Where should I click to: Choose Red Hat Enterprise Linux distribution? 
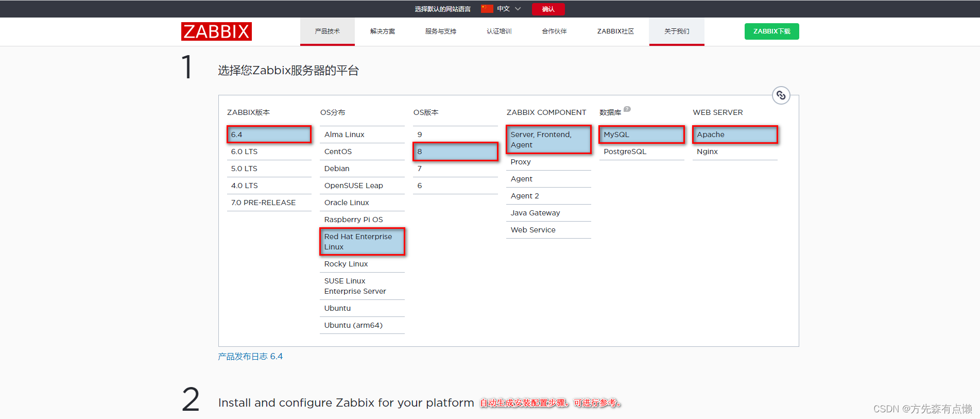coord(362,242)
